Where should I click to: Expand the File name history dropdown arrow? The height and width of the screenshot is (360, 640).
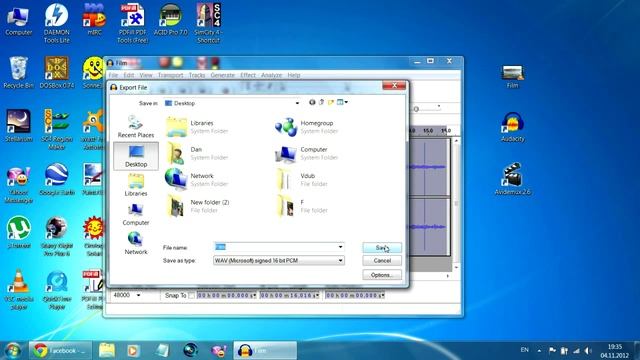(340, 247)
